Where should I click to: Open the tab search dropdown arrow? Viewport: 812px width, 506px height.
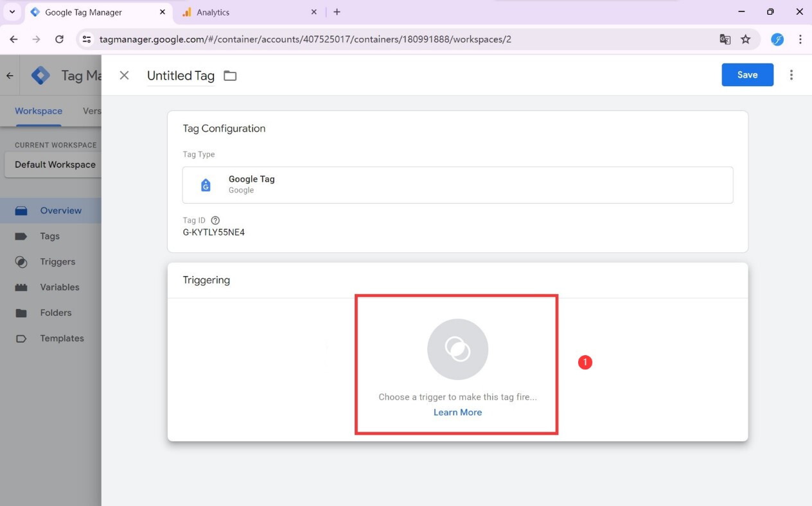point(12,12)
